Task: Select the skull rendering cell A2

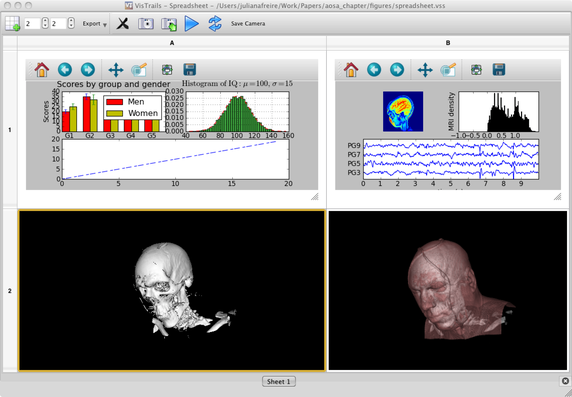Action: click(172, 290)
